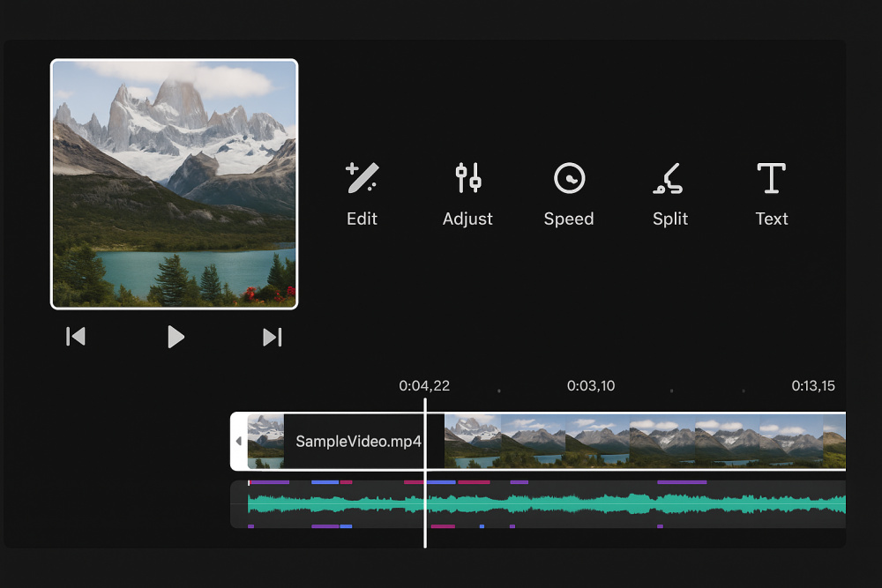
Task: Jump to the 0:03,10 timestamp on ruler
Action: (x=591, y=386)
